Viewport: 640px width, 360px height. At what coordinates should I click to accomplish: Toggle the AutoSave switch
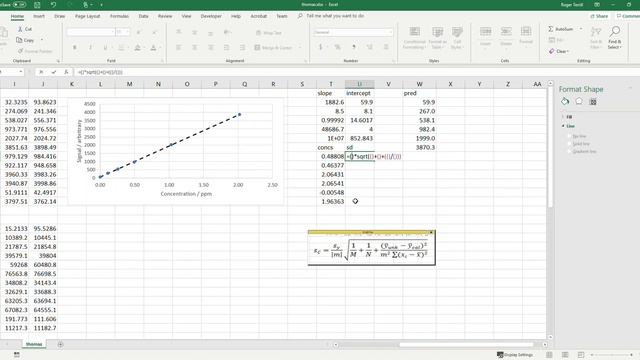(x=19, y=4)
